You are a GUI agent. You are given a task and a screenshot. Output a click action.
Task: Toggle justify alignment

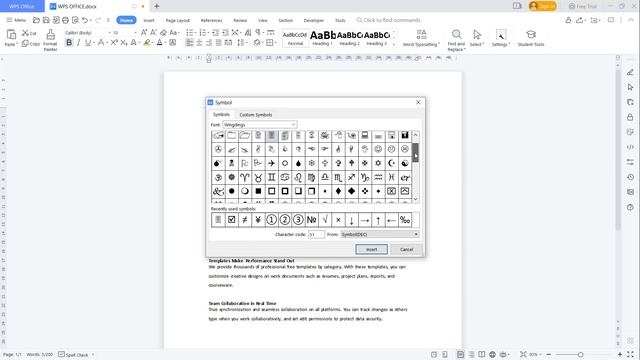click(x=218, y=42)
